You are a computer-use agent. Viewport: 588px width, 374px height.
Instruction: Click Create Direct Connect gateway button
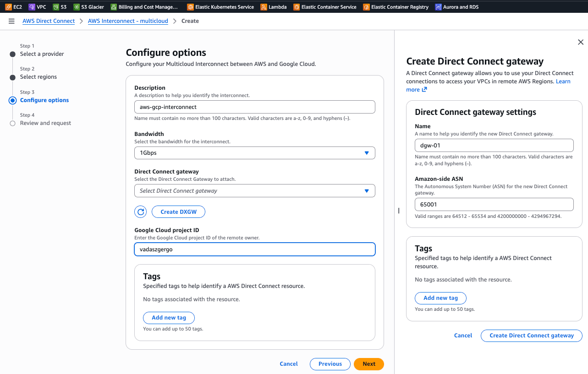531,336
